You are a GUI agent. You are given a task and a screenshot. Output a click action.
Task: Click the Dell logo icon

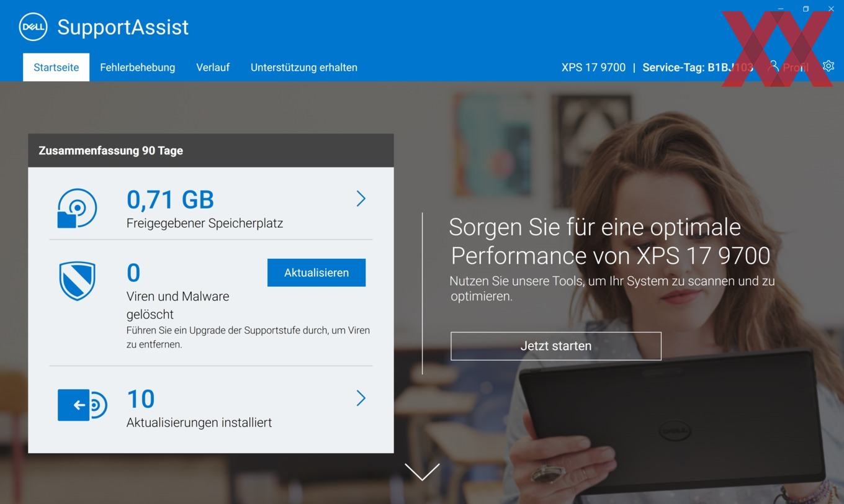(33, 27)
